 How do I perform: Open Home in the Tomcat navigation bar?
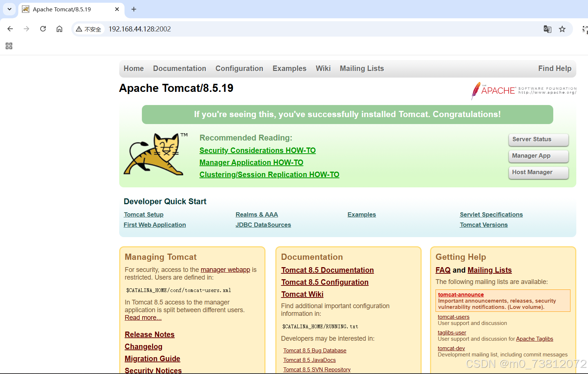tap(133, 68)
